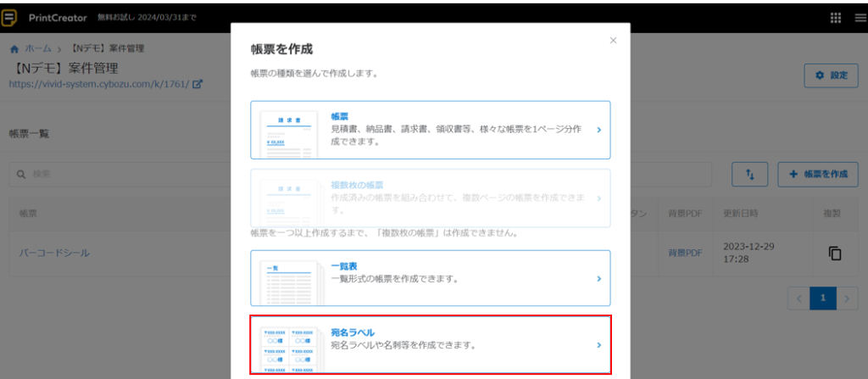Click the 【Nデモ】案件管理 page title

click(64, 69)
